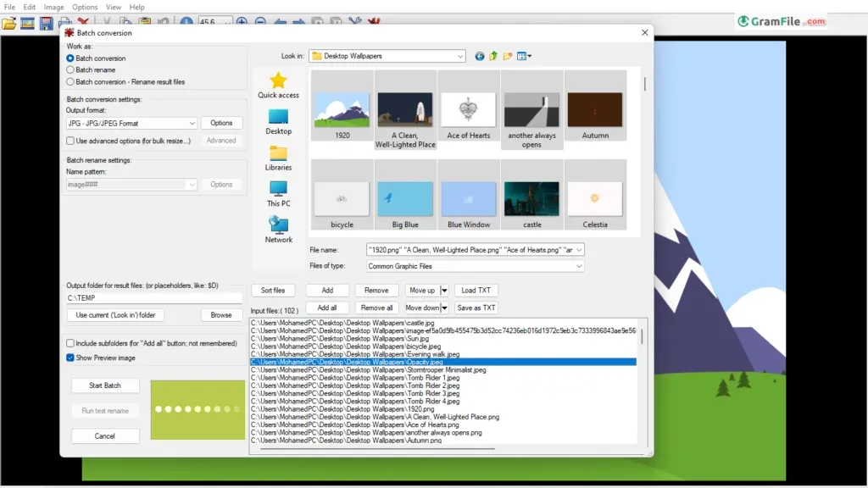The height and width of the screenshot is (488, 868).
Task: Open the View Menu grid icon
Action: pos(524,56)
